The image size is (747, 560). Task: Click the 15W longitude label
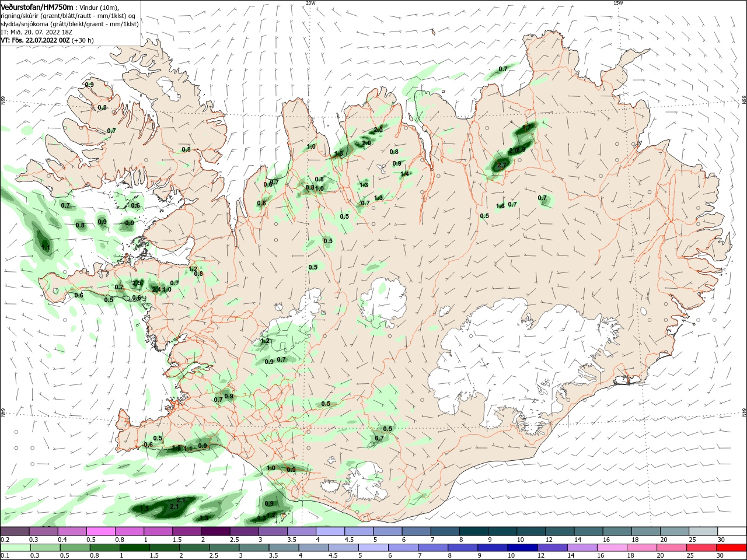click(618, 3)
